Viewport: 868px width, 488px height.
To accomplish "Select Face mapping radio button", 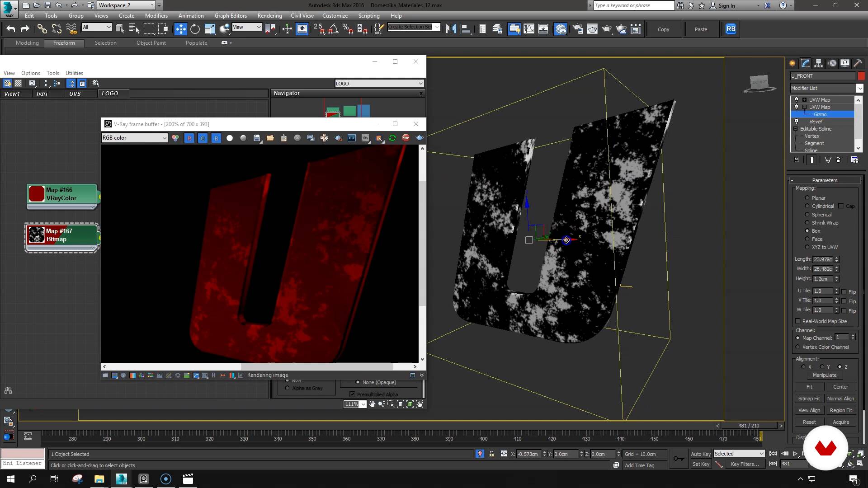I will (807, 239).
